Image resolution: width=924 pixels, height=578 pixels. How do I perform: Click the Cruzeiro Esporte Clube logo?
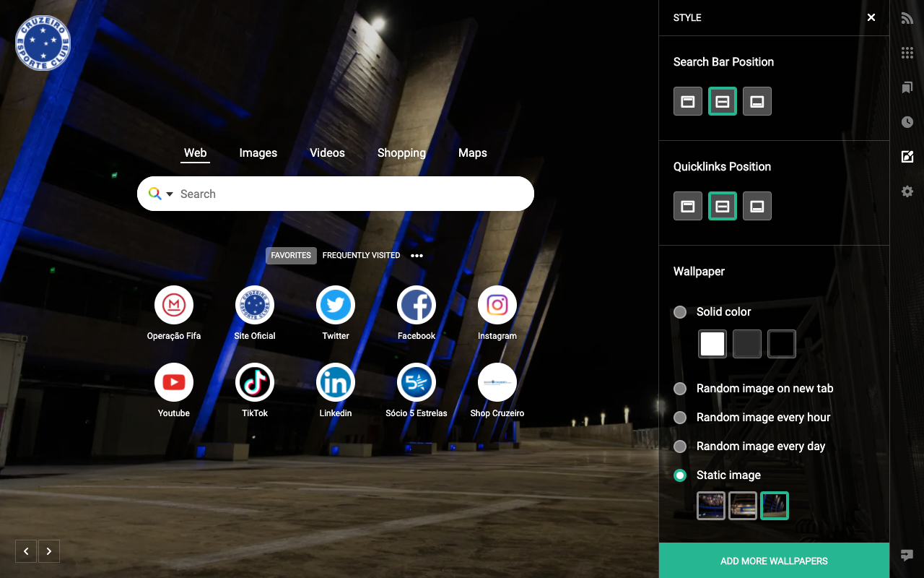tap(43, 43)
